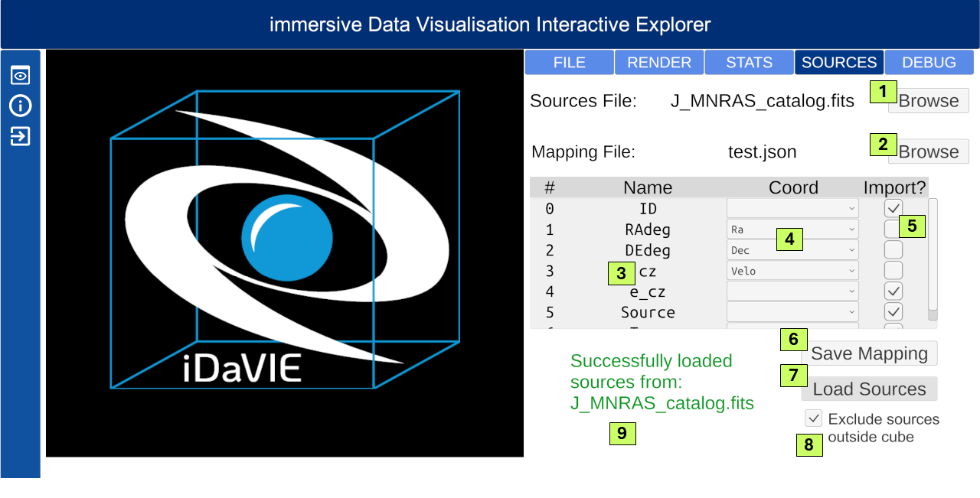Uncheck Import checkbox for e_cz row

893,291
